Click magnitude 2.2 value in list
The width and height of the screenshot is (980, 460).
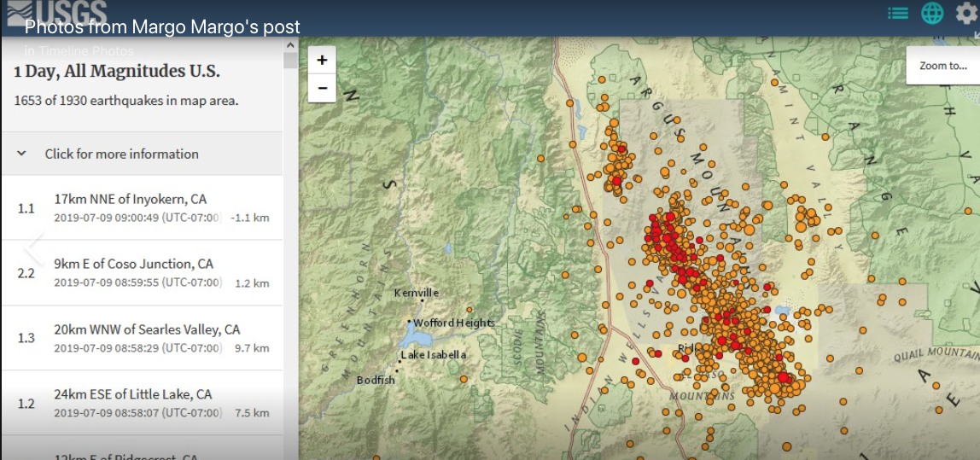(26, 273)
